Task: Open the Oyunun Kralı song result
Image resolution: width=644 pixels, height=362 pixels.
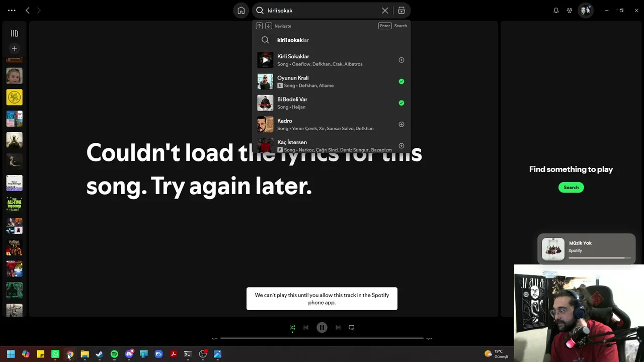Action: tap(332, 81)
